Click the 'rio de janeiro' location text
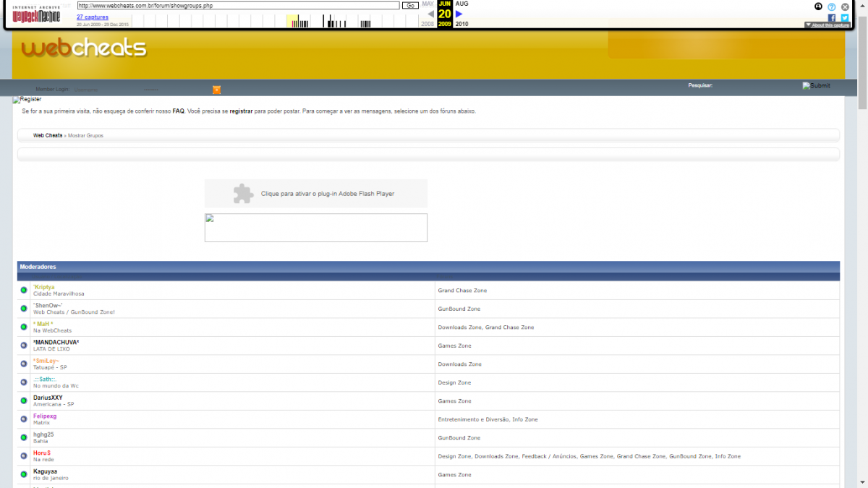Viewport: 868px width, 488px height. click(x=51, y=477)
